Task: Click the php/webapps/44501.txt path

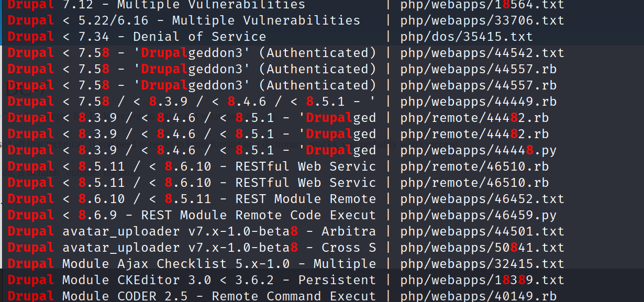Action: [482, 231]
